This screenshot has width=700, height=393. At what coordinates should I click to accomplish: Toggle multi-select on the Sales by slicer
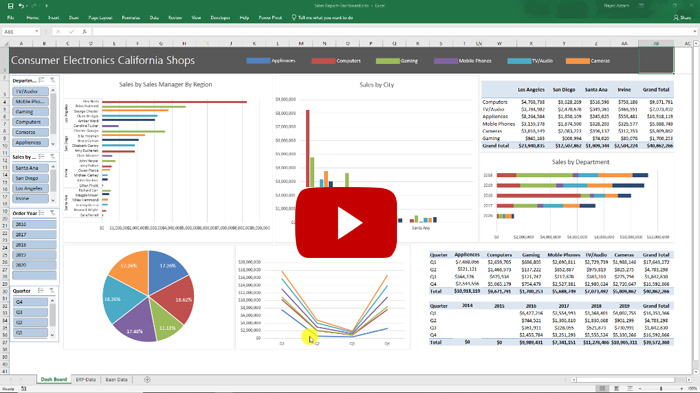coord(42,157)
